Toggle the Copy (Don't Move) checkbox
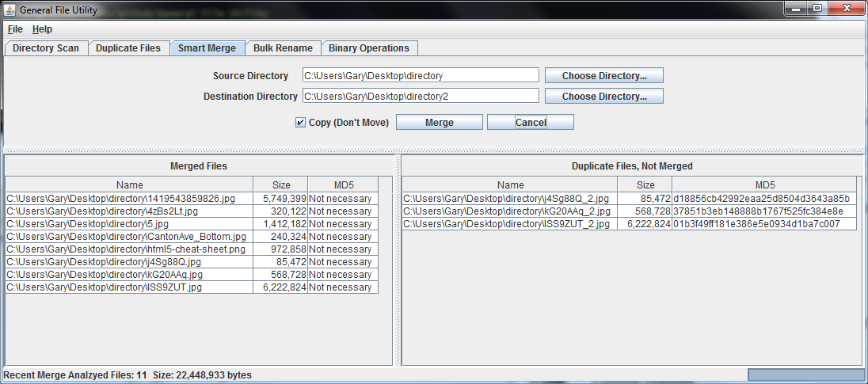The image size is (868, 384). tap(300, 123)
